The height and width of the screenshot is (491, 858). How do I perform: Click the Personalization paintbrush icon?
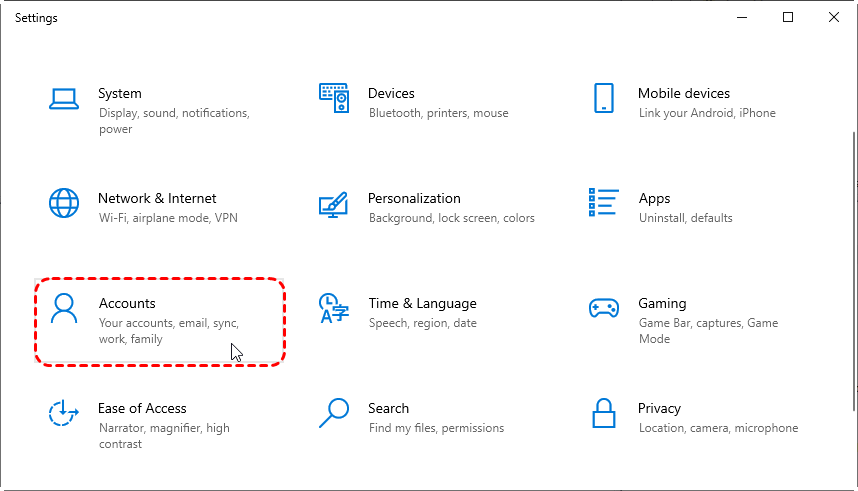pyautogui.click(x=333, y=204)
